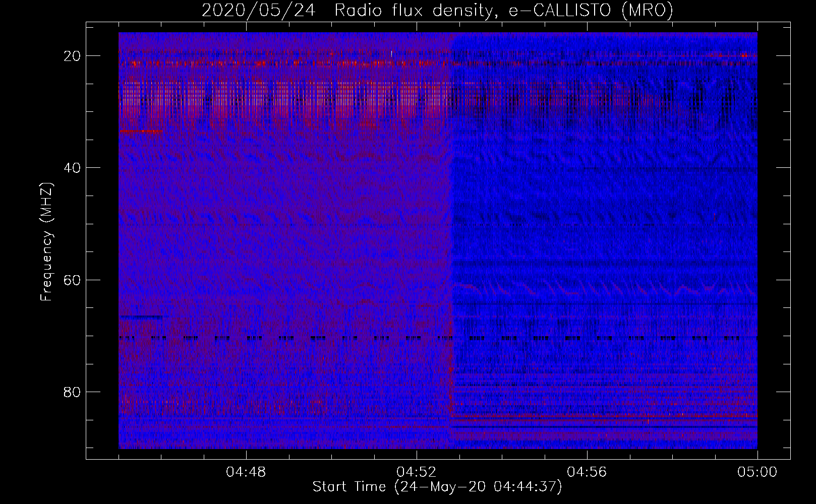816x504 pixels.
Task: Select the "05:00" time tick label
Action: click(x=757, y=472)
